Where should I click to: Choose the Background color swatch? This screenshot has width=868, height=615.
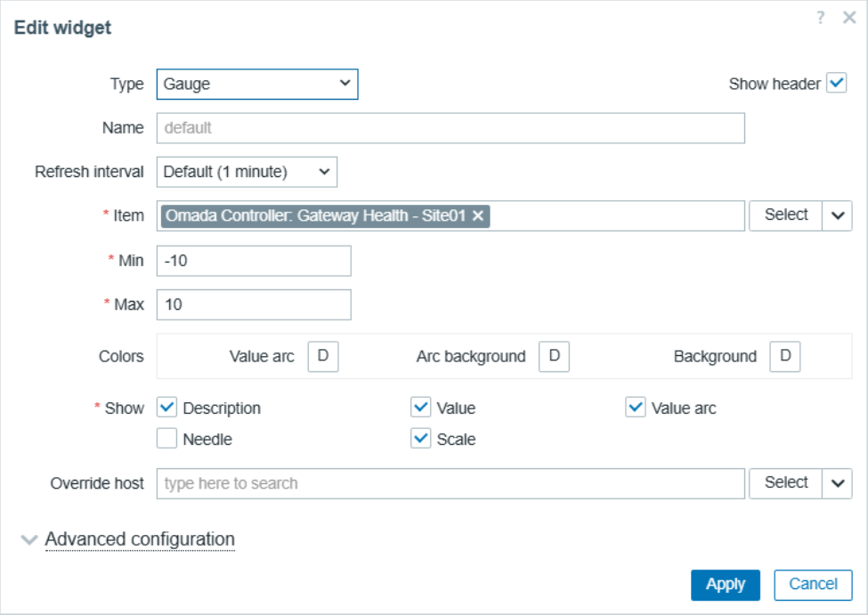(x=785, y=356)
